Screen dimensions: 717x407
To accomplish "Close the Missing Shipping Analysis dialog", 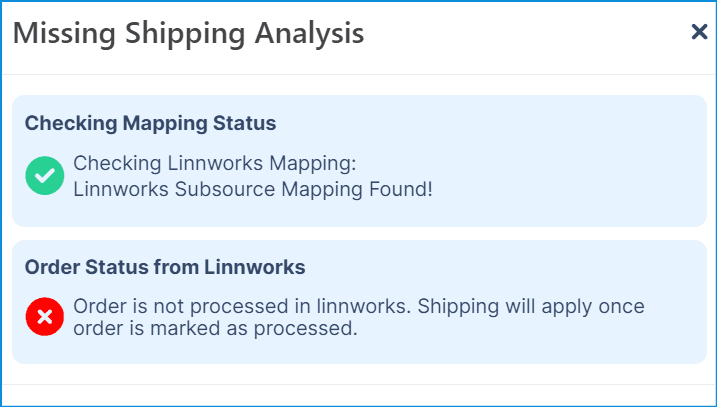I will [699, 32].
